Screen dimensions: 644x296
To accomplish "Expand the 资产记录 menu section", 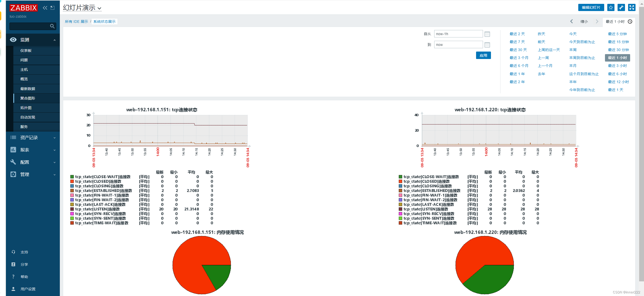I will coord(54,138).
